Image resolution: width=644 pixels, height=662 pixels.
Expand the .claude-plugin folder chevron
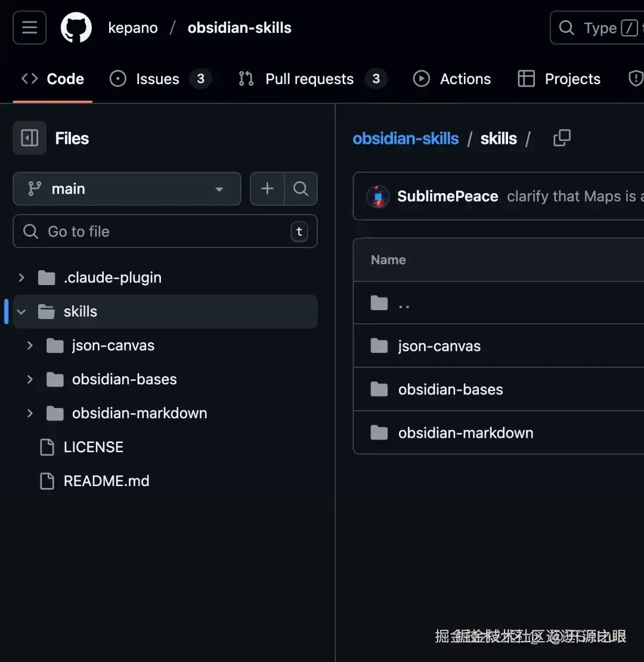click(x=21, y=278)
